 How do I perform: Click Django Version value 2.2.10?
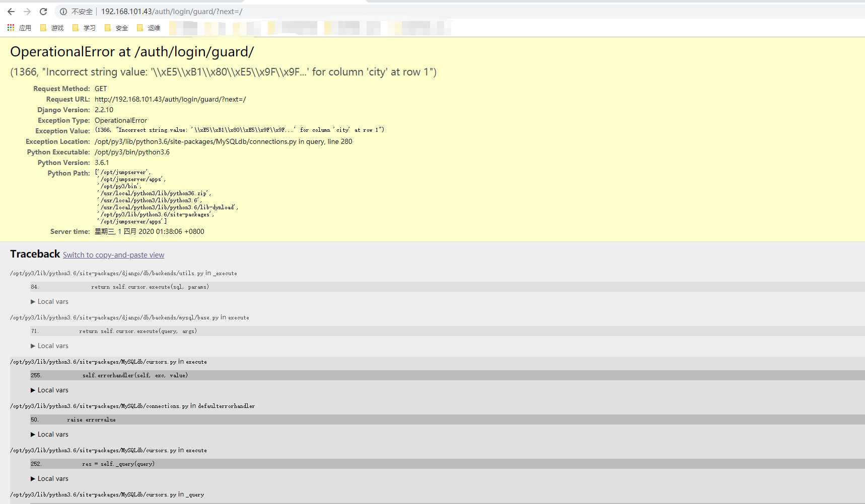(x=104, y=110)
